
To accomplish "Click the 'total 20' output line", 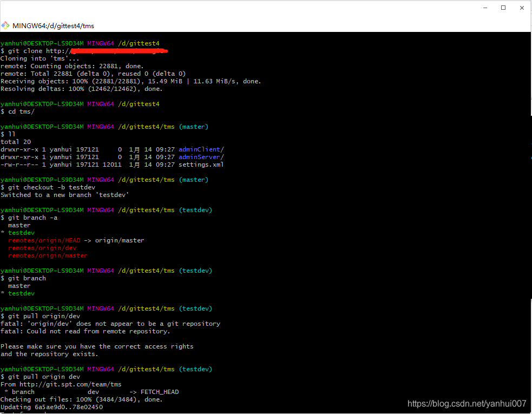I will [x=16, y=141].
